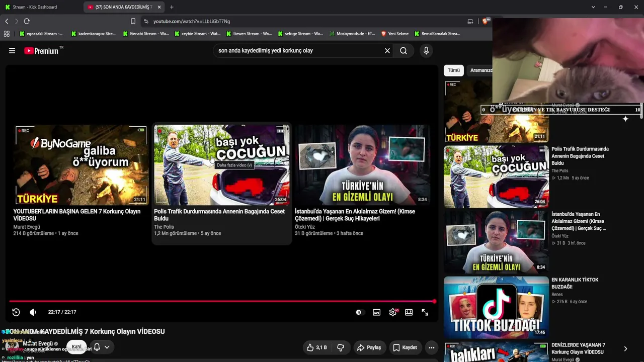Open the bookmarks bar apps grid icon
The image size is (644, 362).
coord(7,34)
